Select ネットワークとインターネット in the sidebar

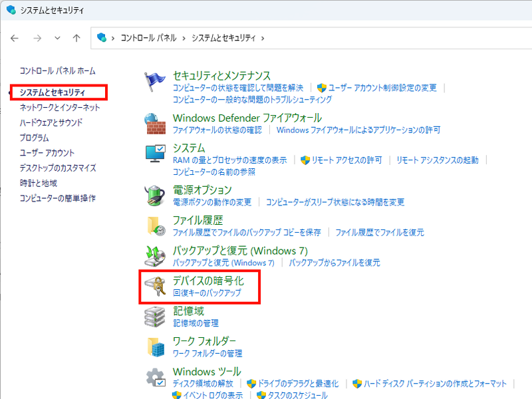60,108
